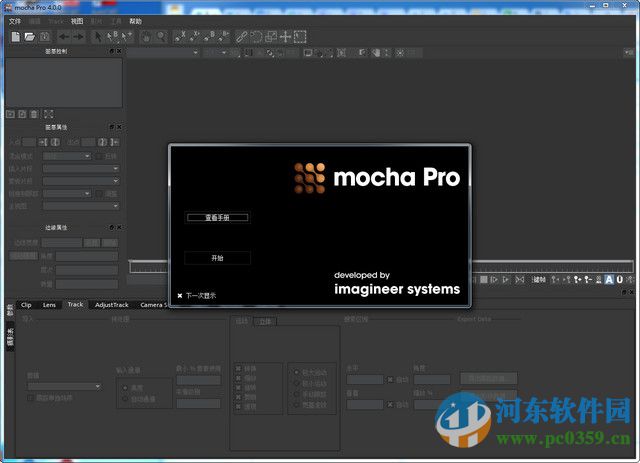
Task: Click the attach layer link icon
Action: click(x=242, y=37)
